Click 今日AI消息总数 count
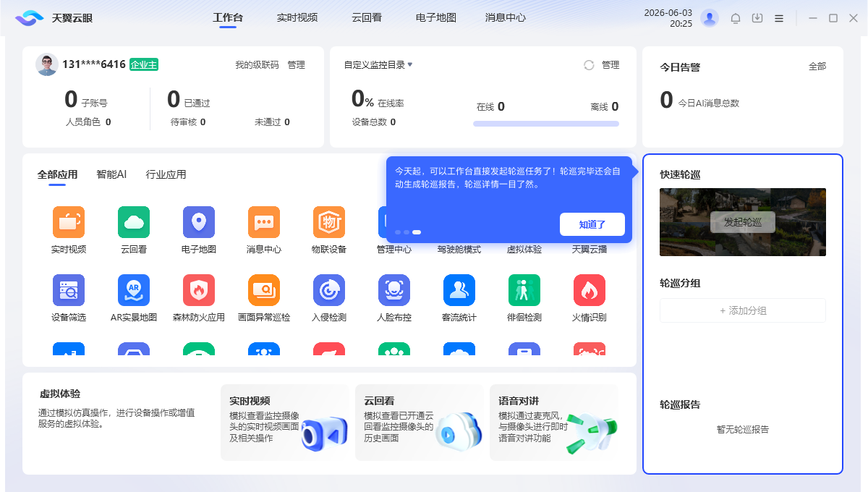The height and width of the screenshot is (492, 868). pos(667,101)
